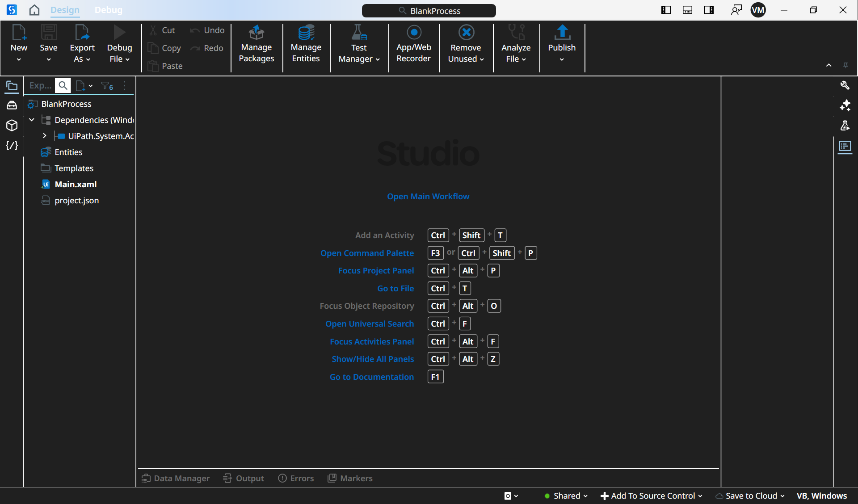Expand the UiPath.System.Activities dependency

pos(45,136)
